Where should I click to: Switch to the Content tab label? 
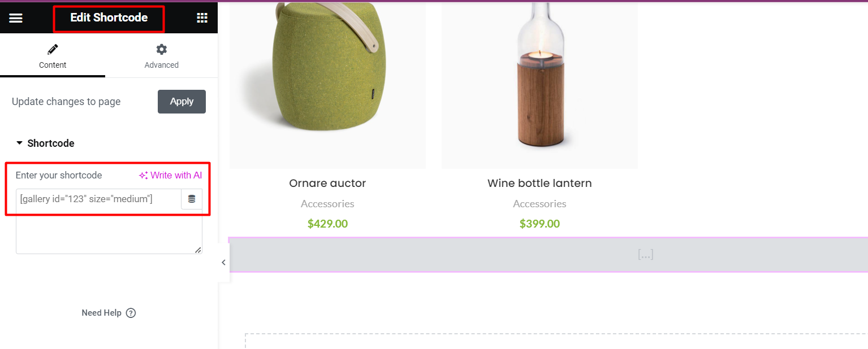pyautogui.click(x=53, y=65)
